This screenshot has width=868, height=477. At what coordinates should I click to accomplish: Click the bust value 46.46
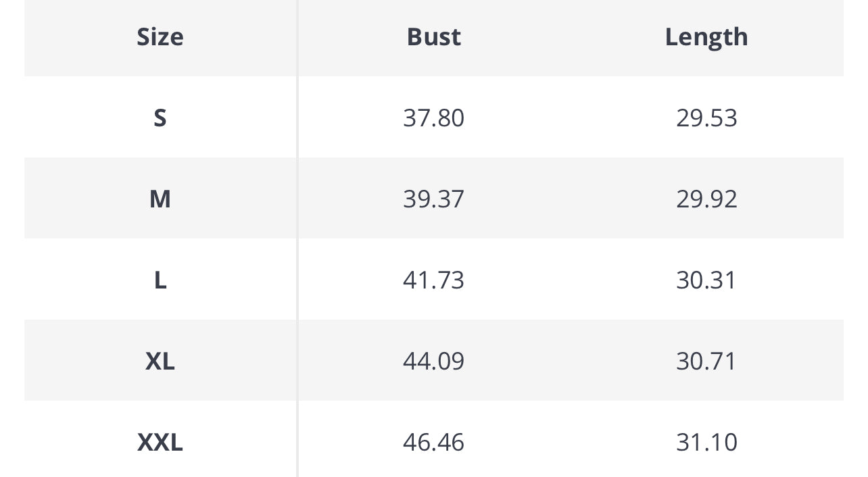pyautogui.click(x=433, y=442)
